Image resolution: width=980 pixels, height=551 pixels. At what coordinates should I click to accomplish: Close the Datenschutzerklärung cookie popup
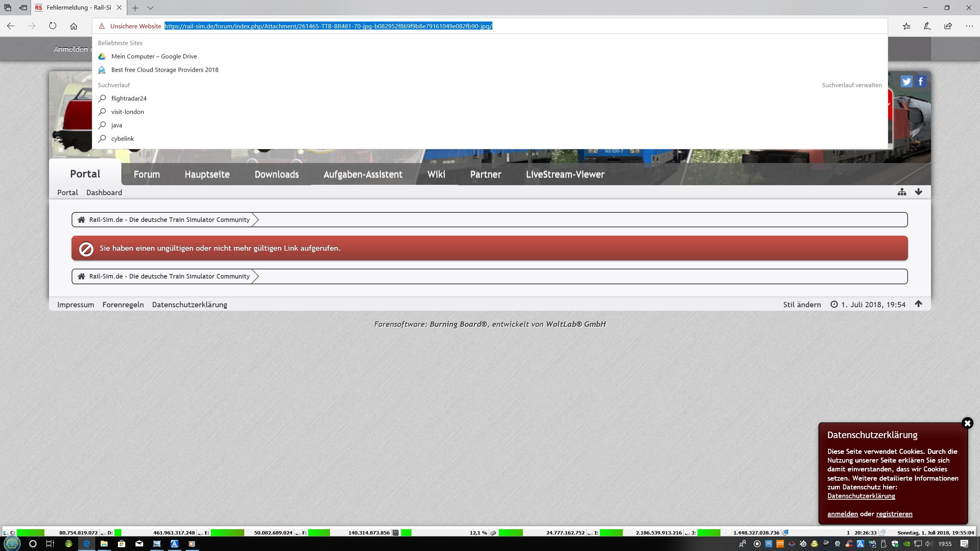(967, 423)
